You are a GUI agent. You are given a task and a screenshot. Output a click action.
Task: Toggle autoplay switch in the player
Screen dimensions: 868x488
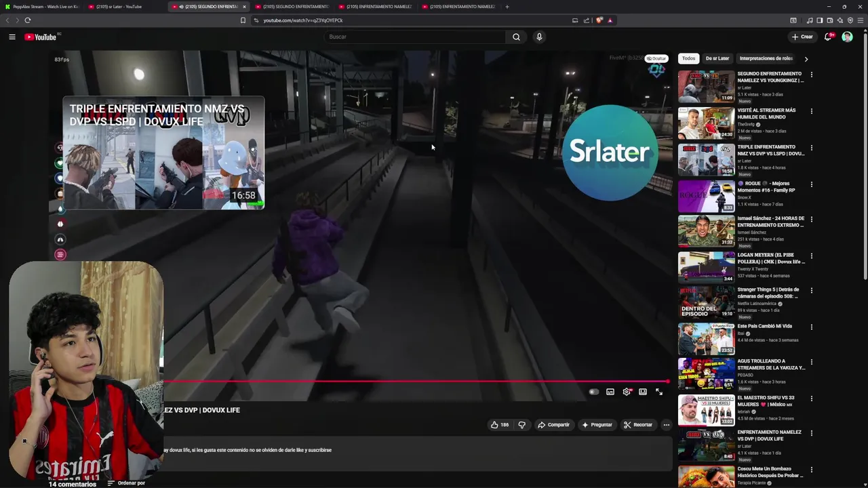pyautogui.click(x=593, y=392)
